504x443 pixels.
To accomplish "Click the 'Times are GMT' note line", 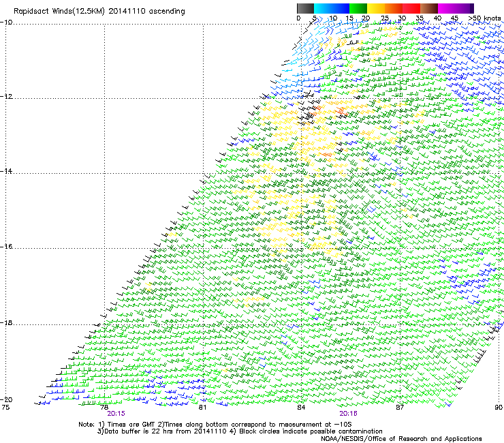I will 215,425.
